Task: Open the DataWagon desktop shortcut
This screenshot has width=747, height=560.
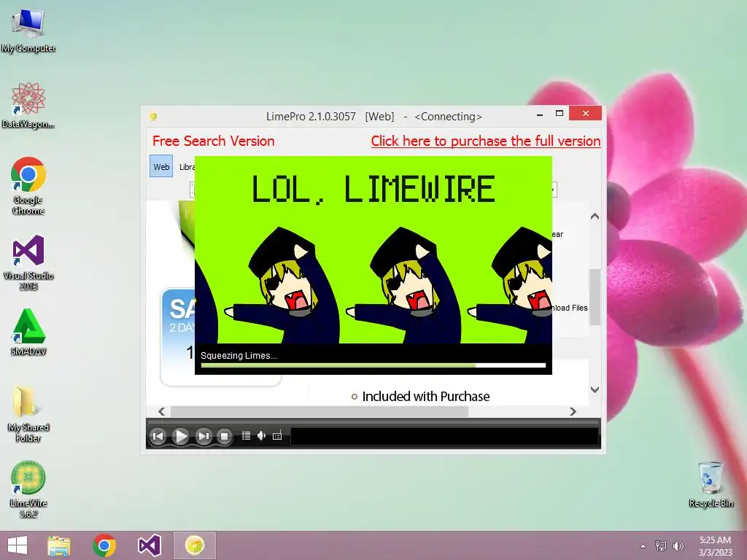Action: pyautogui.click(x=28, y=105)
